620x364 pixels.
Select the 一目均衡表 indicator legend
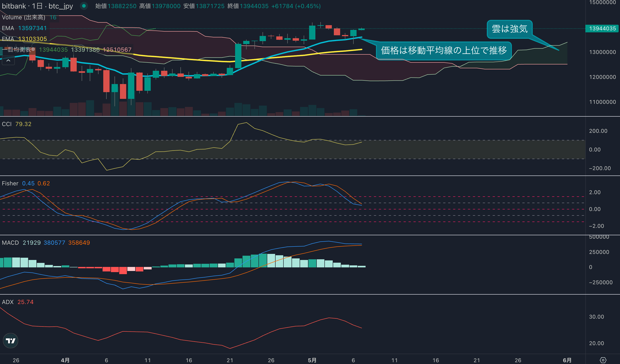pos(18,50)
